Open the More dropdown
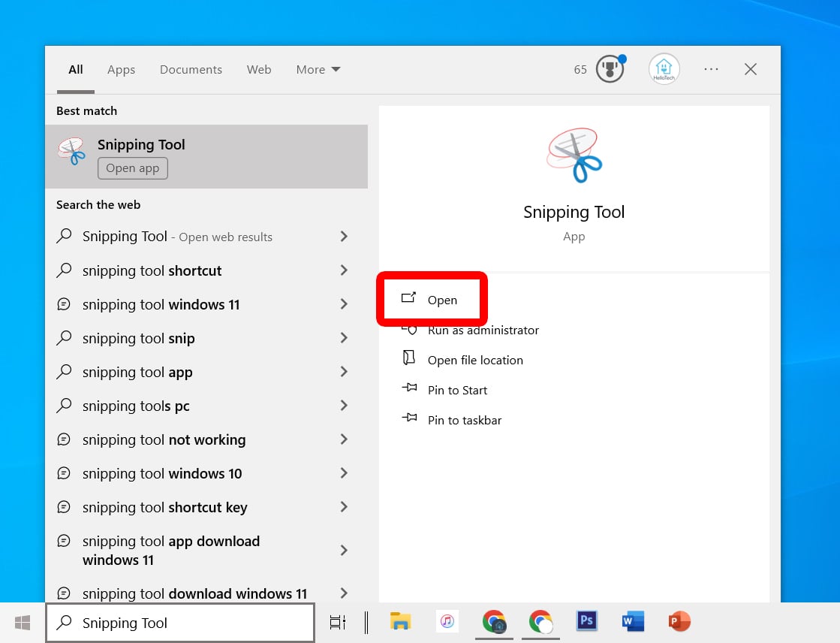The image size is (840, 643). pos(318,69)
